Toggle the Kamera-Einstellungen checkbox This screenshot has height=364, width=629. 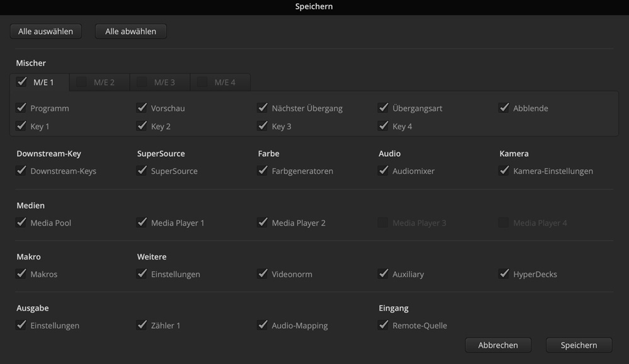pyautogui.click(x=504, y=171)
